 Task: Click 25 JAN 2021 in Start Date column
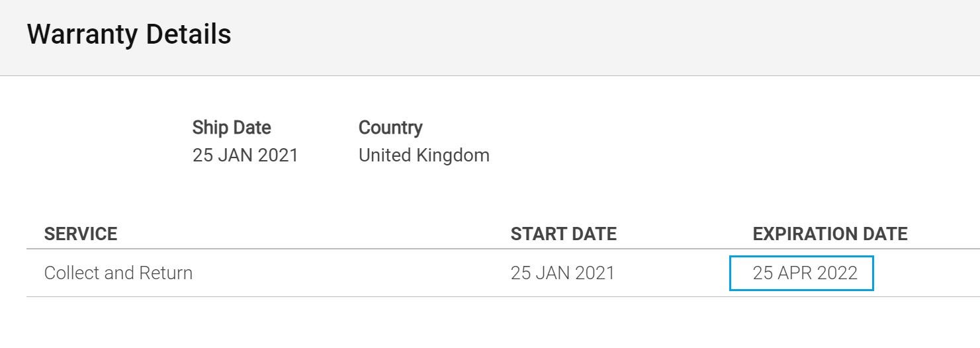click(x=562, y=273)
